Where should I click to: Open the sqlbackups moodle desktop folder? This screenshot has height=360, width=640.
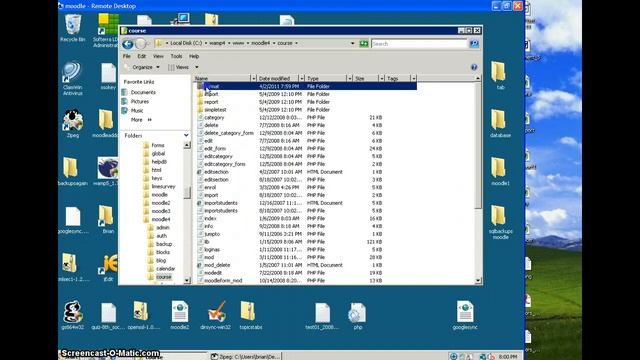pos(500,222)
